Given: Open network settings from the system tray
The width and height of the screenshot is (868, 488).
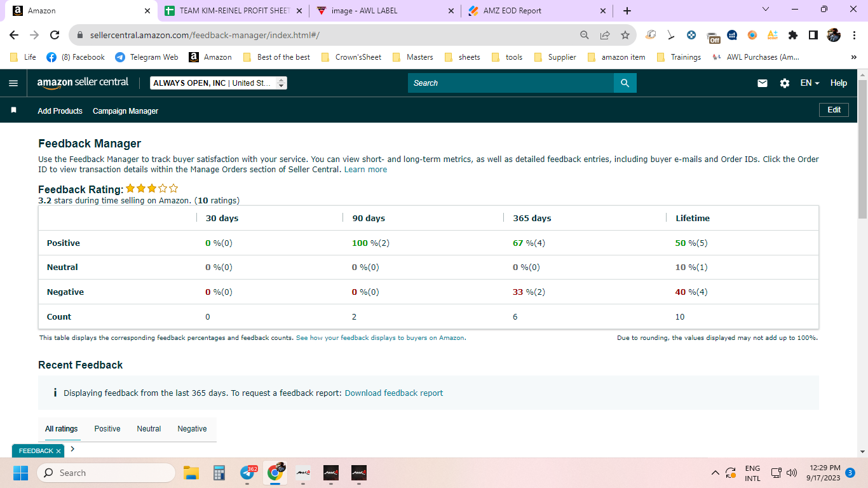Looking at the screenshot, I should 776,473.
